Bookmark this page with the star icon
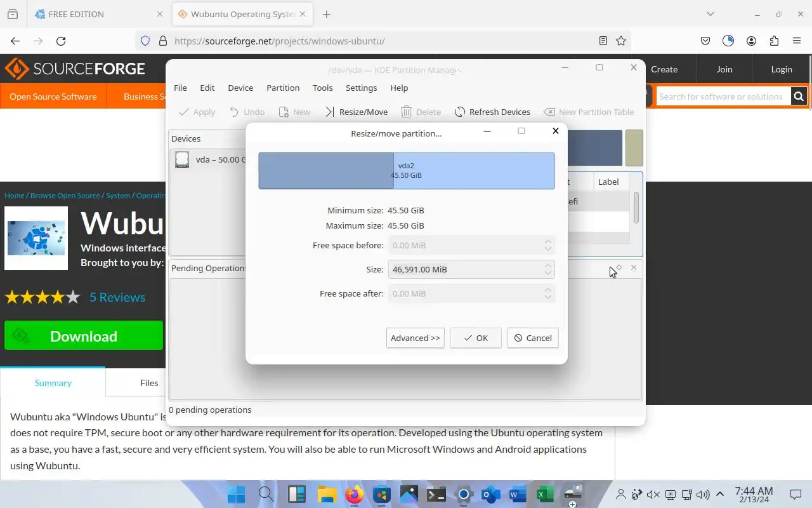Viewport: 812px width, 508px height. pyautogui.click(x=621, y=41)
